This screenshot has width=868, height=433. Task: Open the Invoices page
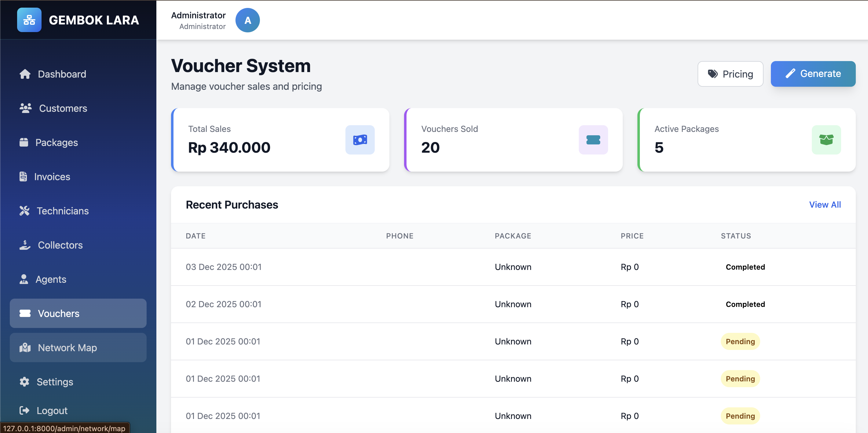tap(52, 177)
